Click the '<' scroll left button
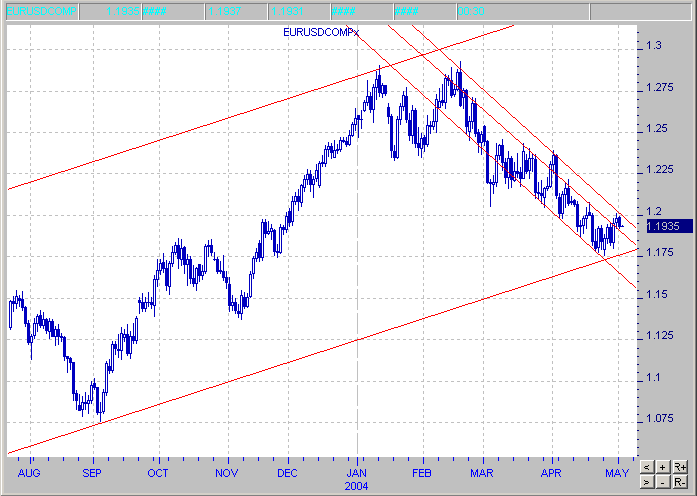The image size is (697, 496). click(648, 466)
